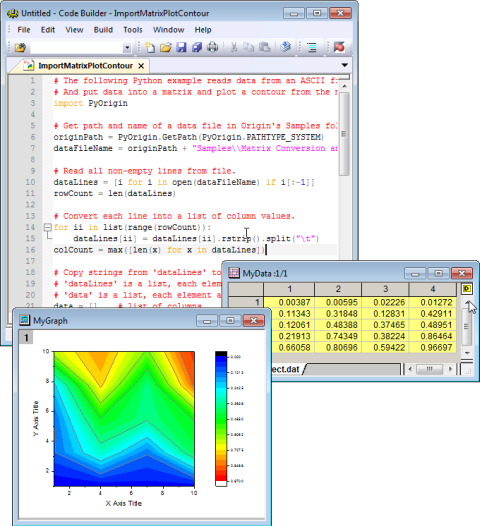
Task: Click line 11 'rowCount = len(dataLines)'
Action: (114, 194)
